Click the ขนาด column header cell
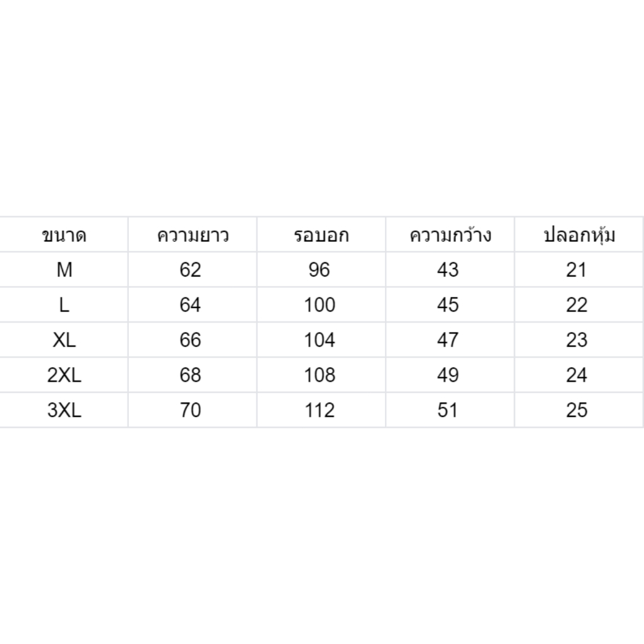644x644 pixels. pos(64,235)
